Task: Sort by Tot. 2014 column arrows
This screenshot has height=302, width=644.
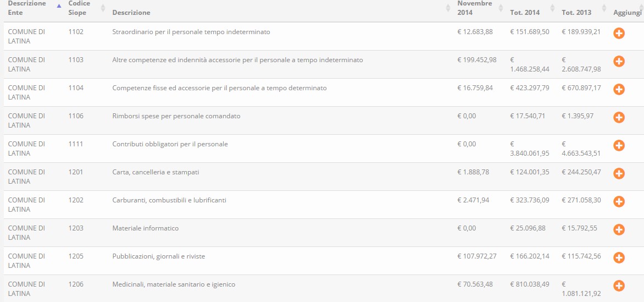Action: click(552, 7)
